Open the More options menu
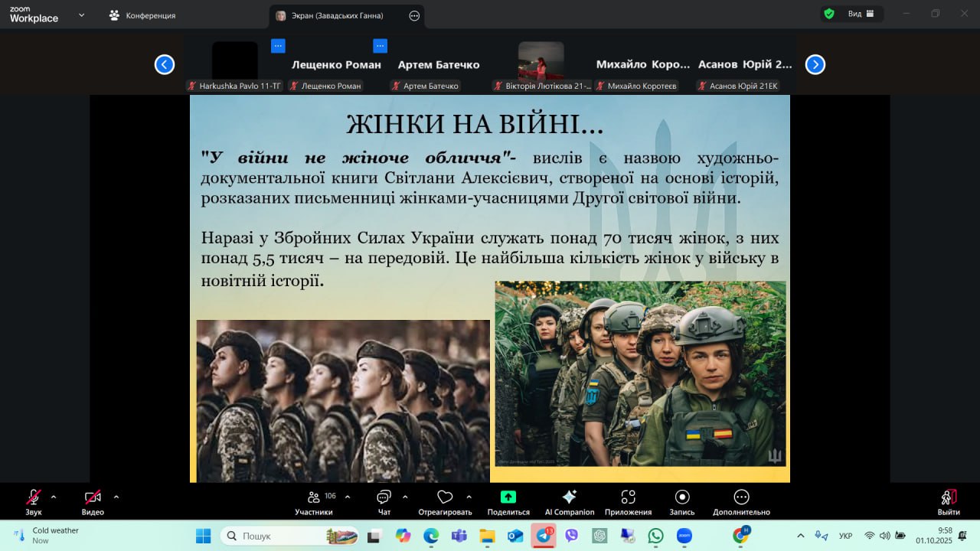980x551 pixels. click(x=741, y=501)
